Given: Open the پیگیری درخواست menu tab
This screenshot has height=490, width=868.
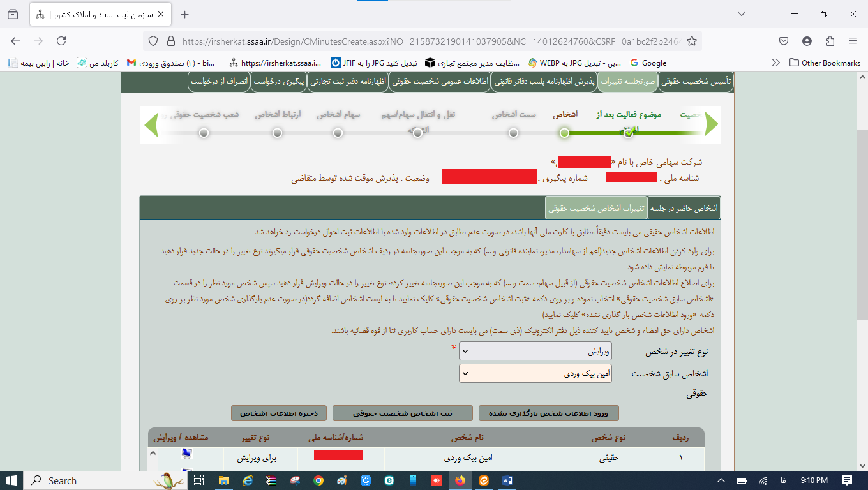Looking at the screenshot, I should point(278,82).
